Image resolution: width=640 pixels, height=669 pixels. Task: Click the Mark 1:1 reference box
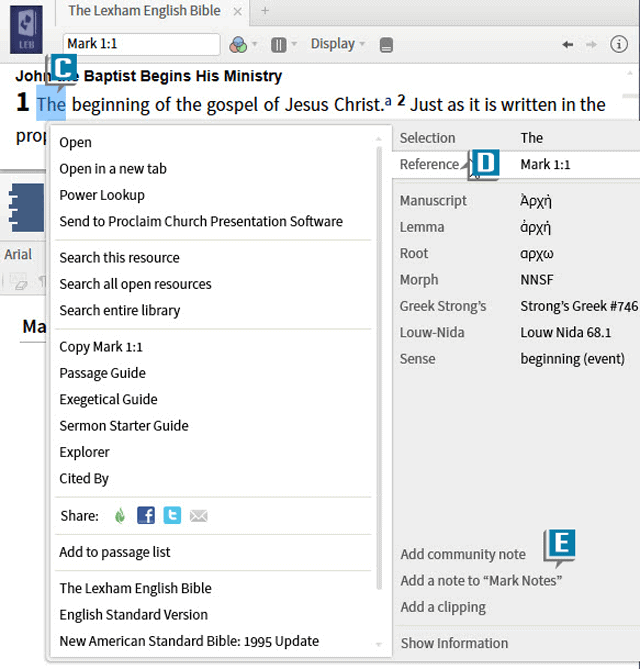coord(142,44)
